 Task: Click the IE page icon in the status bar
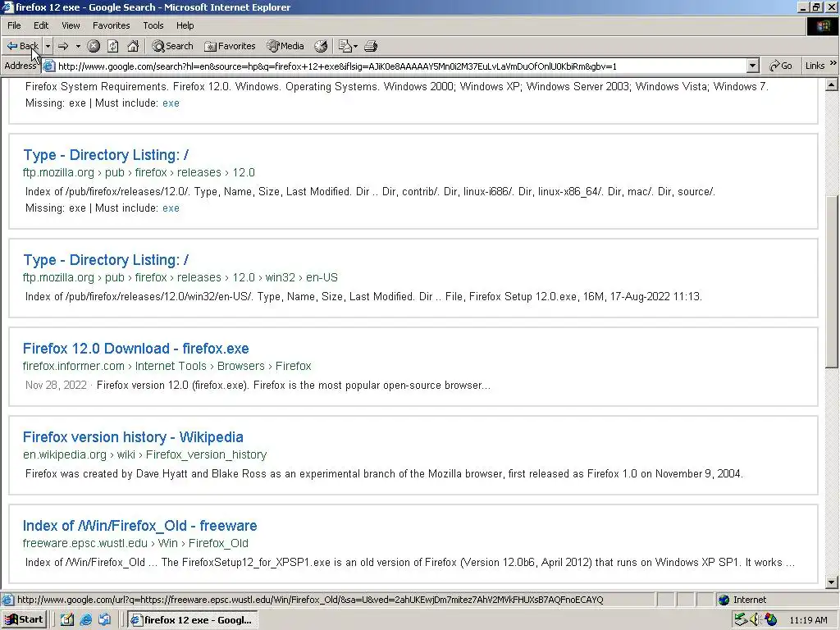(x=7, y=600)
